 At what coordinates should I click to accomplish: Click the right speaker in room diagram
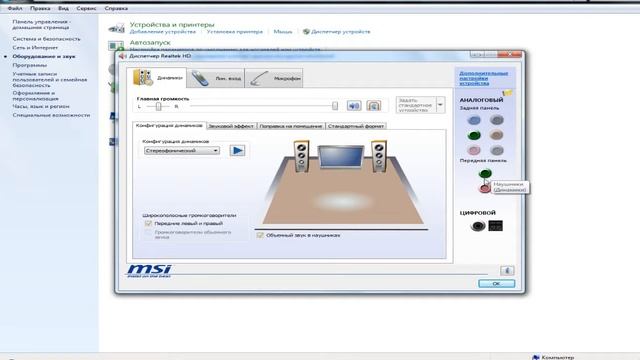point(378,156)
